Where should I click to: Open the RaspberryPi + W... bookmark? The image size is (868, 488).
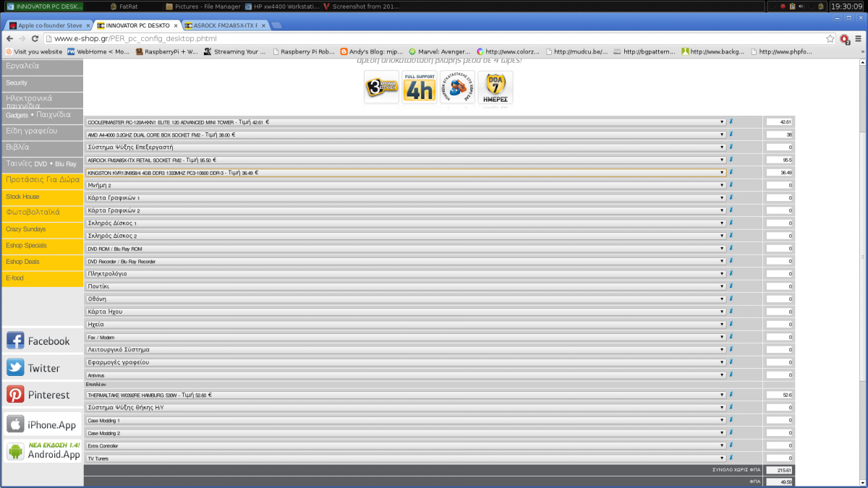[x=166, y=52]
